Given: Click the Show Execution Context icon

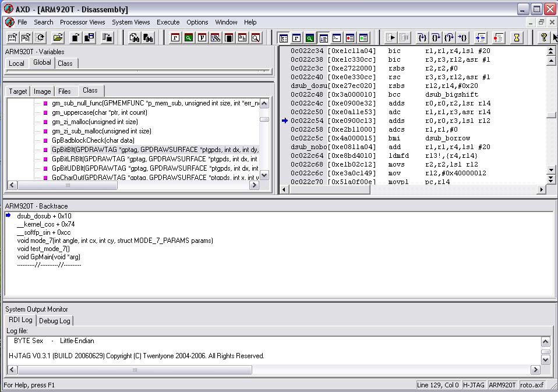Looking at the screenshot, I should (481, 38).
